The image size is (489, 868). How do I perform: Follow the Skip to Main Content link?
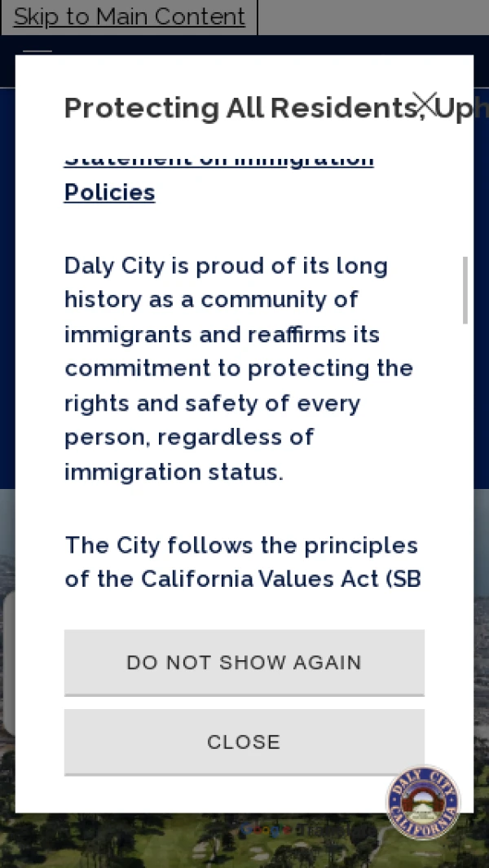point(130,16)
